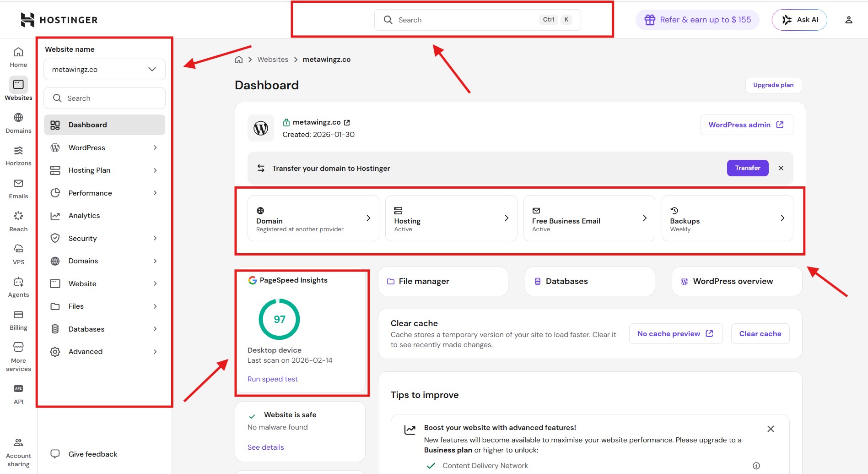Open File manager card
Screen dimensions: 868x474
pos(443,281)
